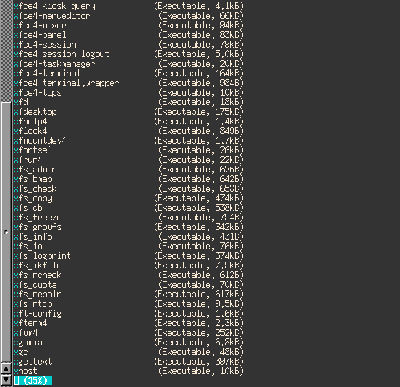The image size is (400, 387).
Task: Select the xfce4-session-logout entry
Action: click(x=129, y=54)
